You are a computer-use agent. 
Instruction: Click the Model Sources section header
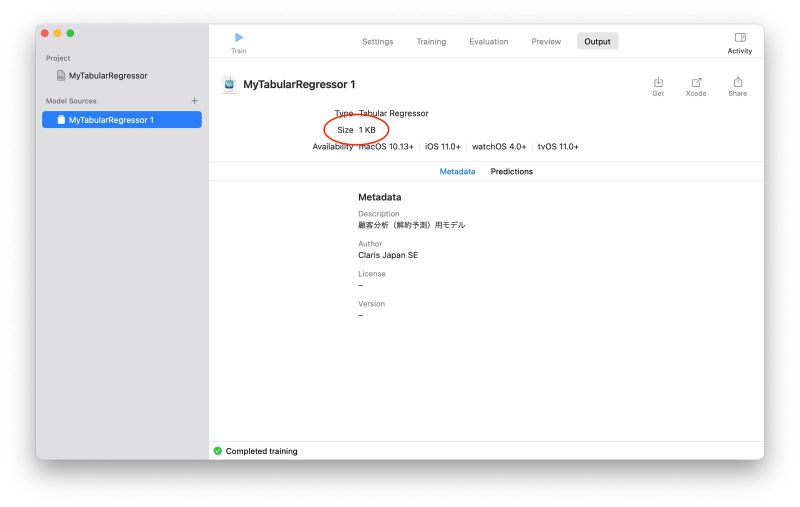click(x=71, y=101)
